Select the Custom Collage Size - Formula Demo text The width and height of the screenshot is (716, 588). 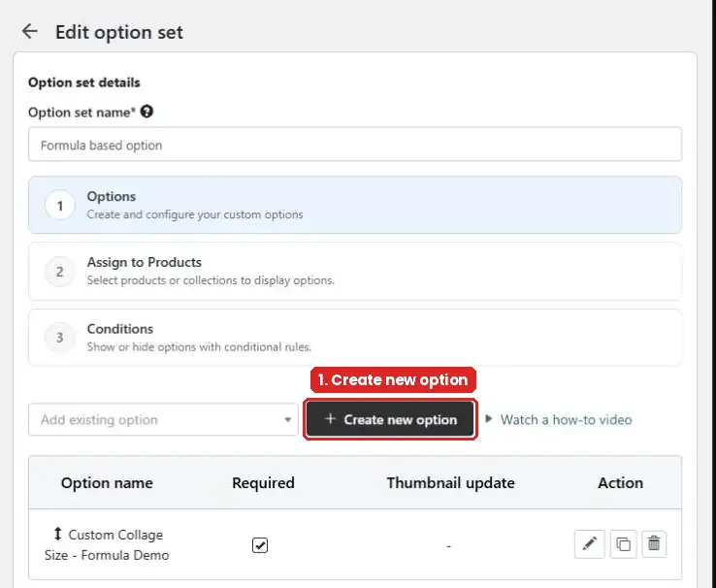[108, 544]
